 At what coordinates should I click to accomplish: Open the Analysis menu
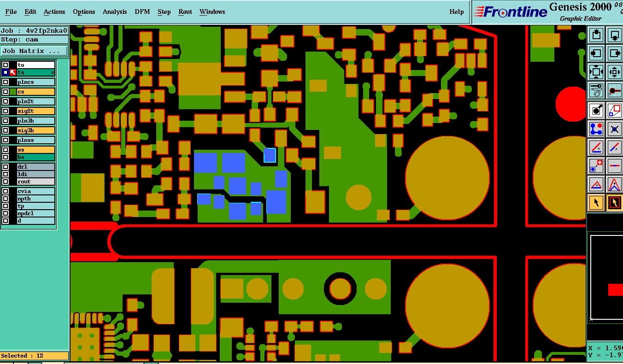click(115, 12)
